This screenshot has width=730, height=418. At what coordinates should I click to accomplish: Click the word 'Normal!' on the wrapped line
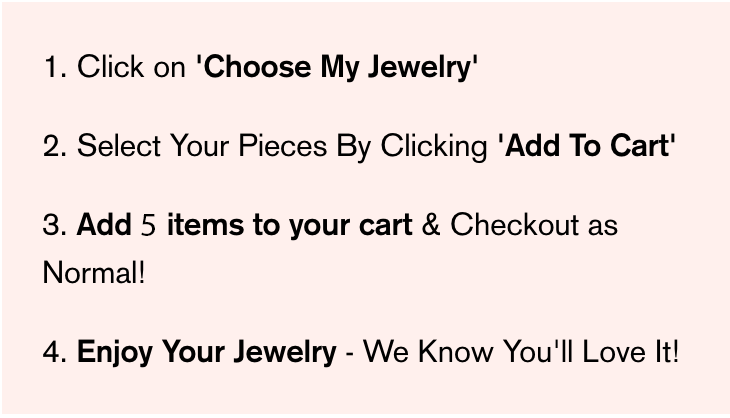click(94, 273)
